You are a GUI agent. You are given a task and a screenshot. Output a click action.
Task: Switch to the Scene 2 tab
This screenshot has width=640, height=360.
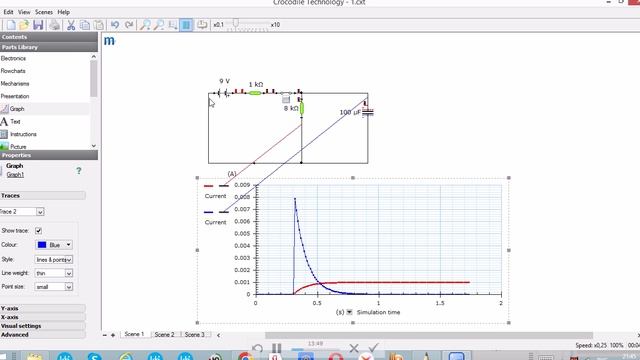(164, 334)
